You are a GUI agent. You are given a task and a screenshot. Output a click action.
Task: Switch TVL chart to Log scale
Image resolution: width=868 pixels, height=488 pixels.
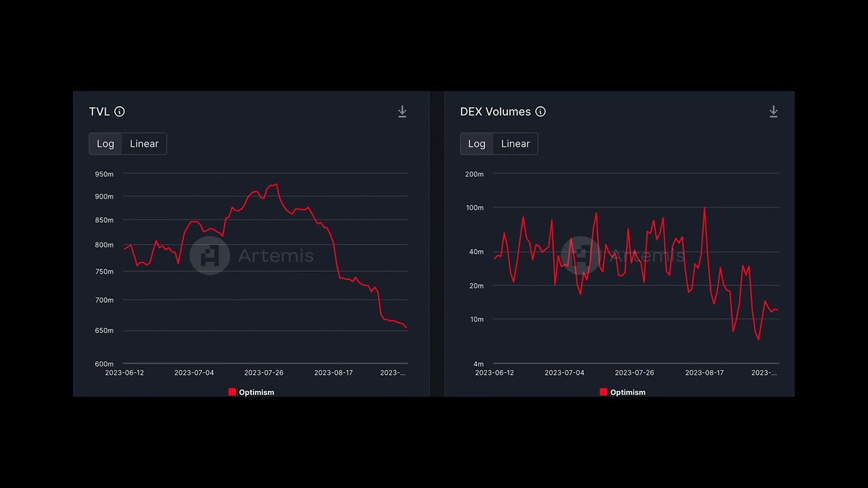(x=105, y=144)
